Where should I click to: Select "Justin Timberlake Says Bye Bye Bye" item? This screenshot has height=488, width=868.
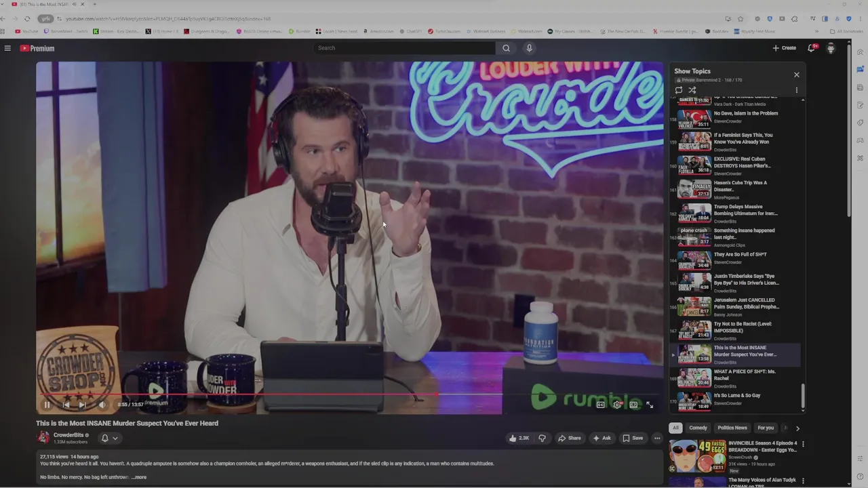tap(735, 283)
